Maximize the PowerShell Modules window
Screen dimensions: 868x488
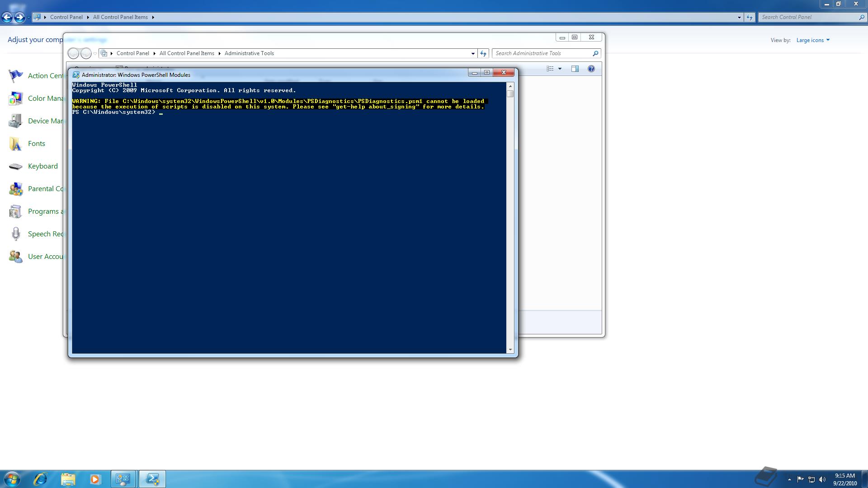coord(487,72)
